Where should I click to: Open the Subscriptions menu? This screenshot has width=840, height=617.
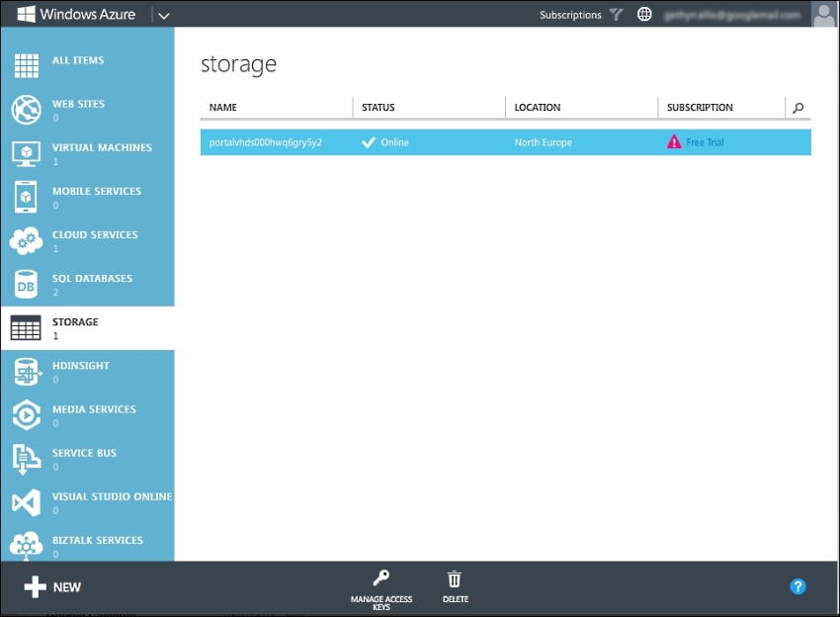(570, 15)
